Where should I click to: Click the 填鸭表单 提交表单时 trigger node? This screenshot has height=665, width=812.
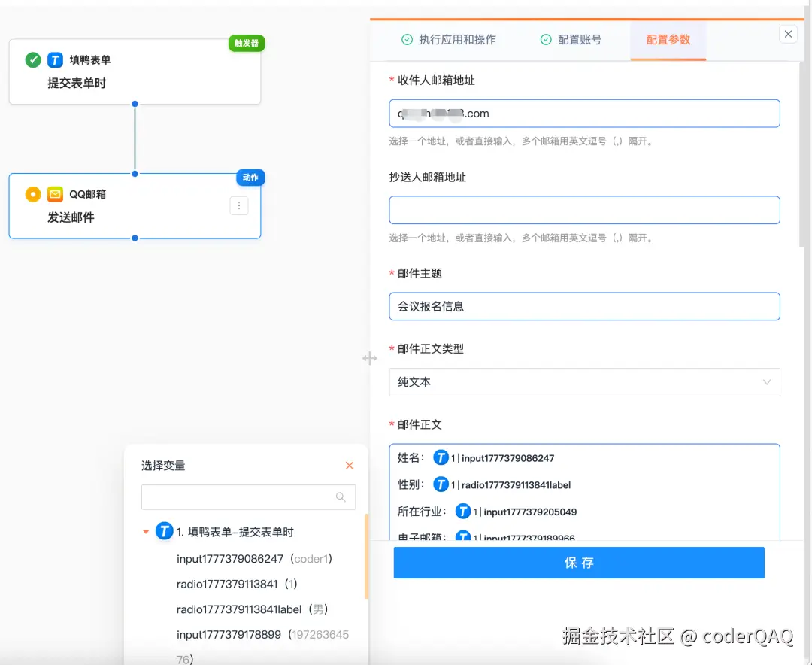coord(135,71)
